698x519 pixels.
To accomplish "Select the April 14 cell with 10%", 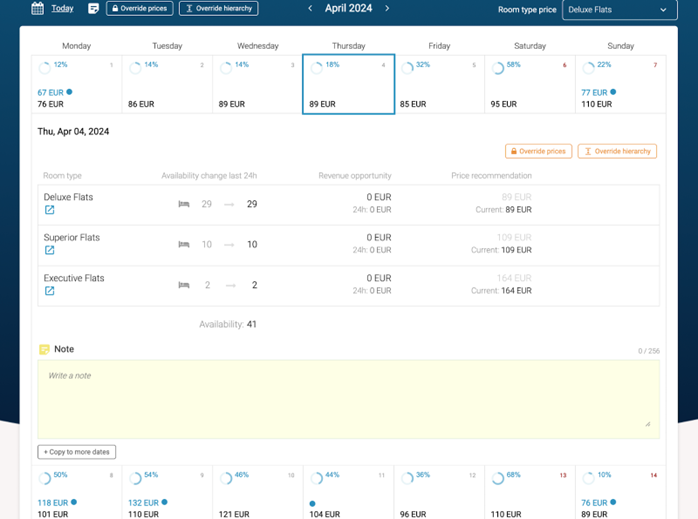I will (621, 493).
